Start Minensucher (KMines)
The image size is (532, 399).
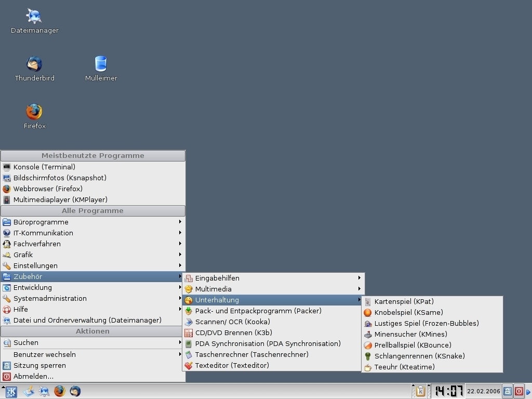pyautogui.click(x=432, y=334)
